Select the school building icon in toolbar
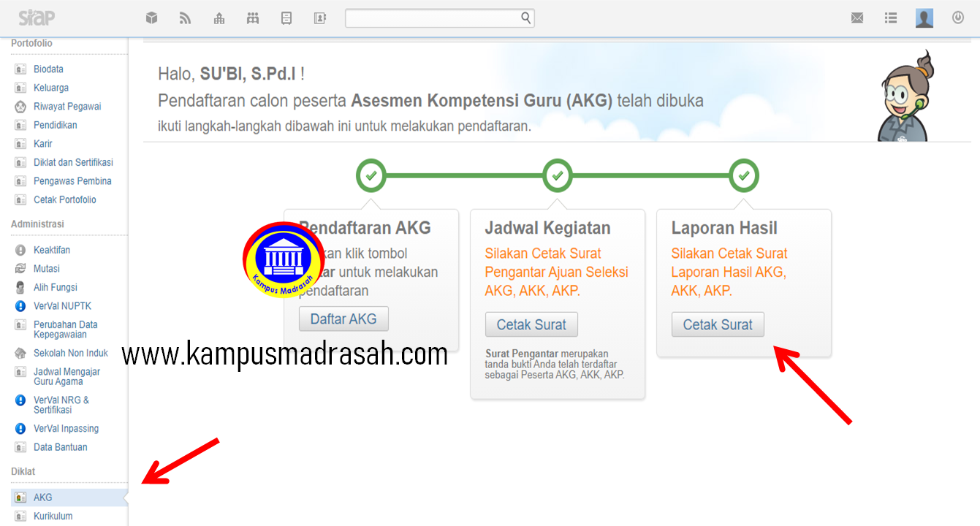This screenshot has width=980, height=526. 219,18
